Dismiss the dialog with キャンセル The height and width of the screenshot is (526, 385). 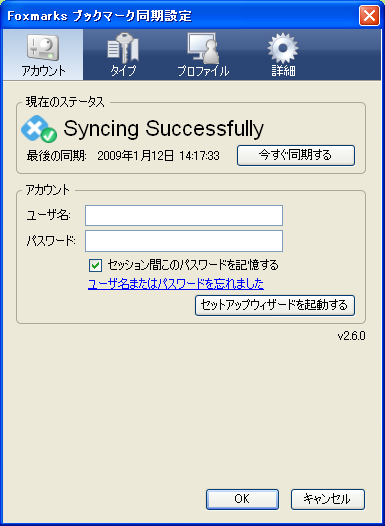(x=328, y=499)
